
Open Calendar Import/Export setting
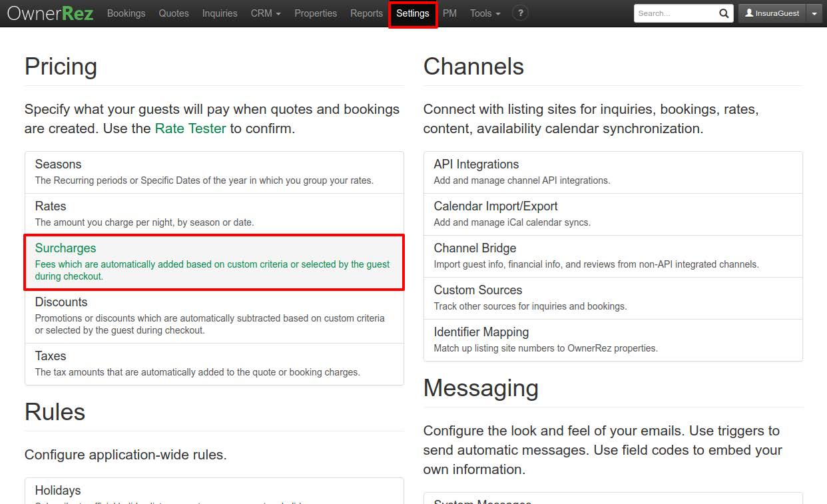click(x=613, y=214)
